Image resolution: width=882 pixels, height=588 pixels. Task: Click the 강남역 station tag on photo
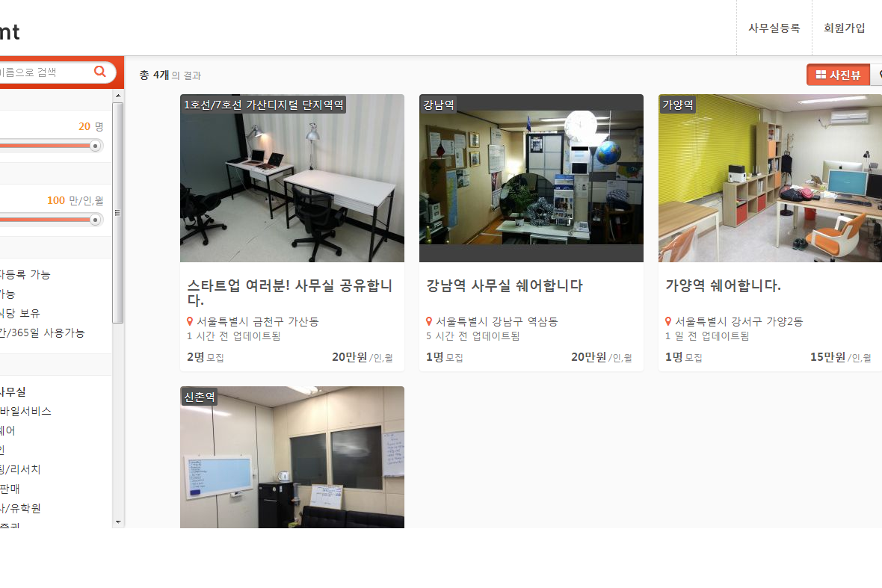click(x=439, y=105)
